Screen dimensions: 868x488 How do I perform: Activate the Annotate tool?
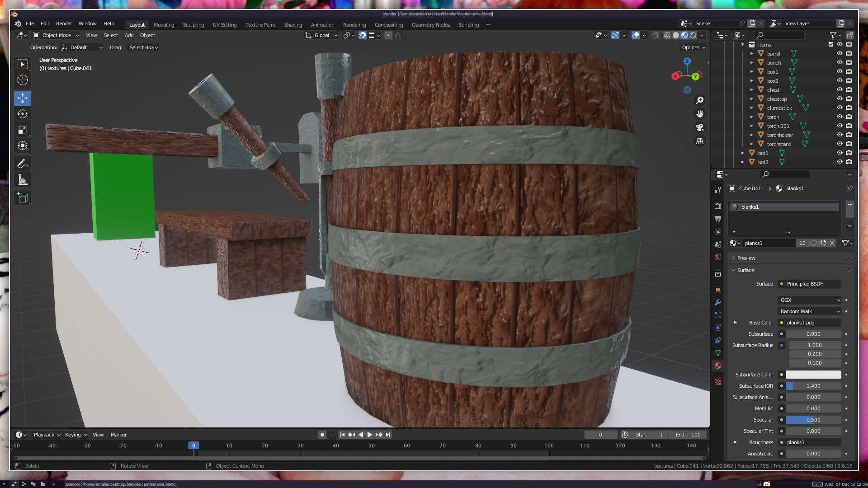pyautogui.click(x=23, y=164)
